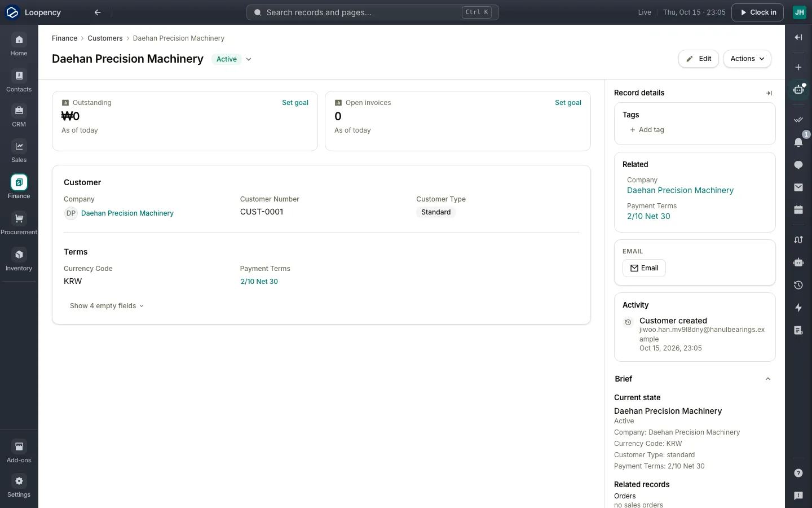812x508 pixels.
Task: Open the Procurement module
Action: click(x=19, y=224)
